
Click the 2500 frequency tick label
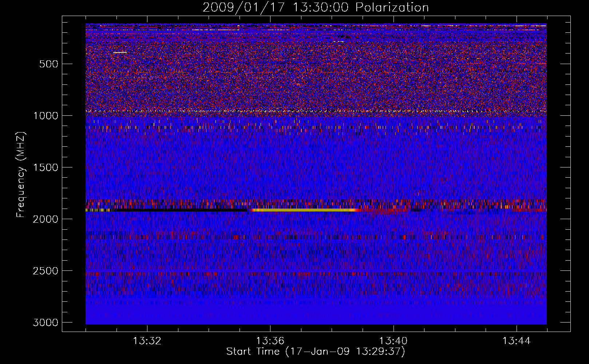pyautogui.click(x=46, y=271)
